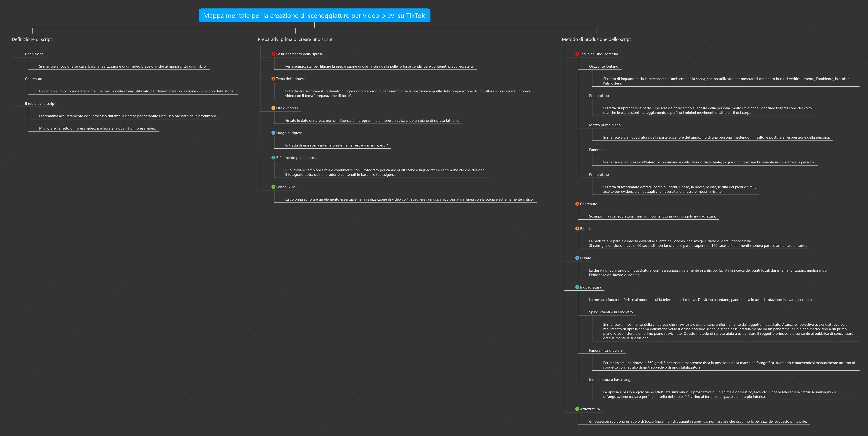Click yellow number 3 icon beside Riposte
Viewport: 868px width, 436px height.
tap(577, 229)
